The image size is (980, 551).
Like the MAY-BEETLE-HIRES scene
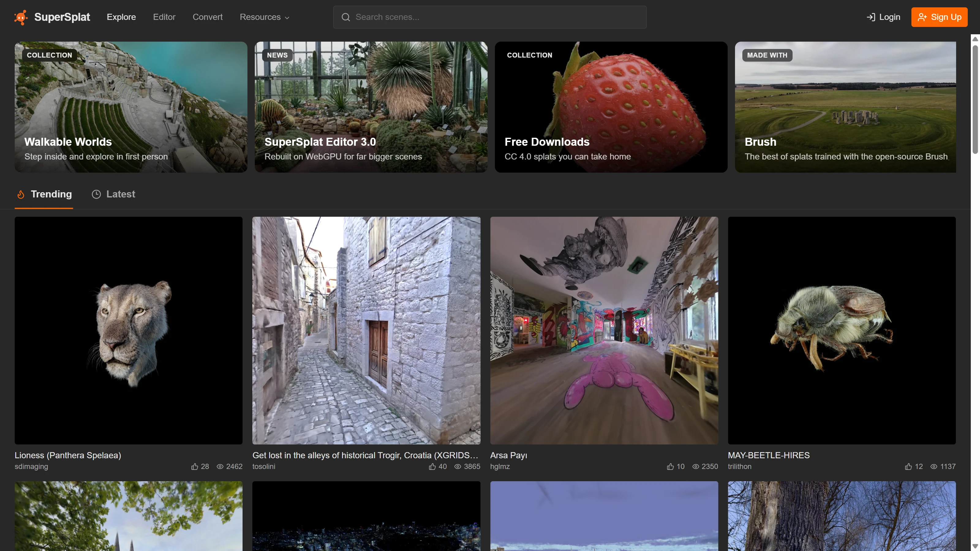pyautogui.click(x=908, y=467)
